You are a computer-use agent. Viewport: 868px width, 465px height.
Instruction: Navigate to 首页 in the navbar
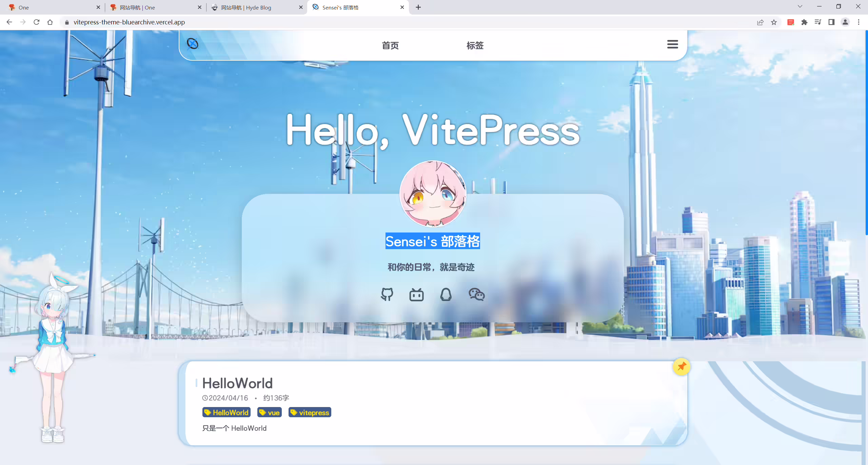coord(390,45)
